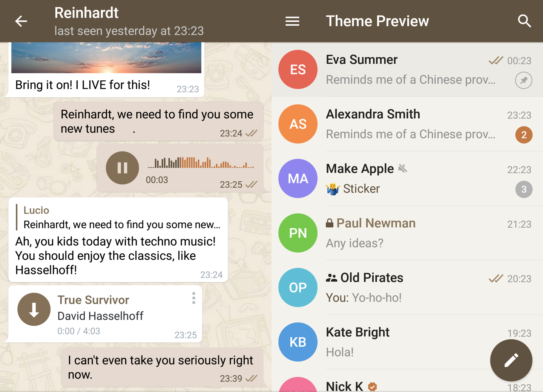Open Eva Summer's ES avatar
Screen dimensions: 543x392
pos(298,69)
